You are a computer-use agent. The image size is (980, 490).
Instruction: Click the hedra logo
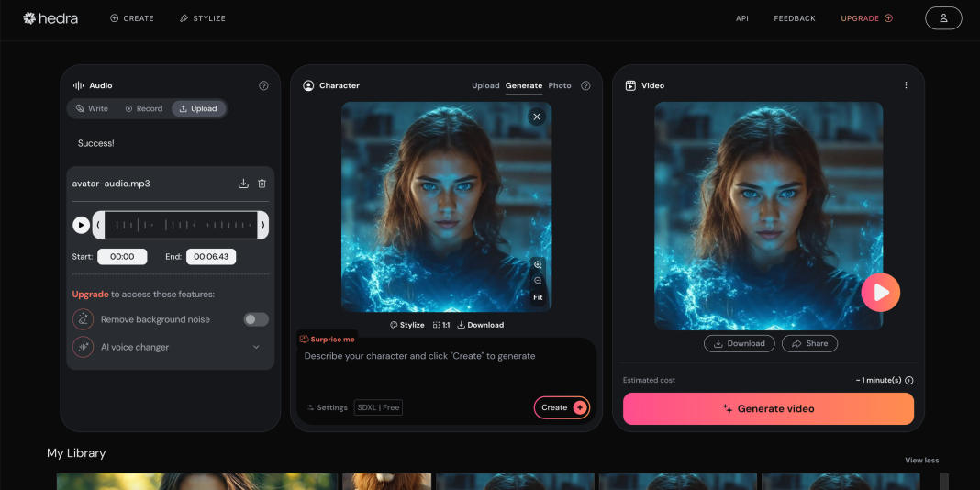pyautogui.click(x=50, y=18)
